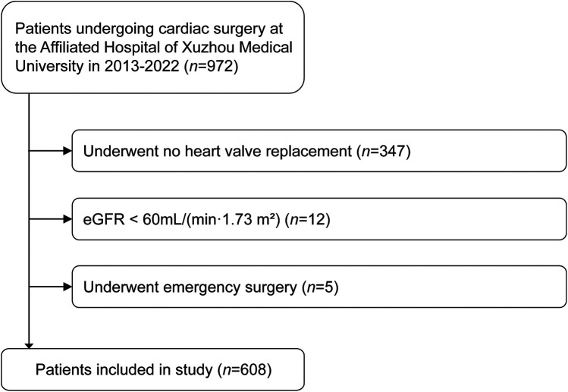
Task: Select the top box about cardiac surgery patients
Action: point(152,47)
